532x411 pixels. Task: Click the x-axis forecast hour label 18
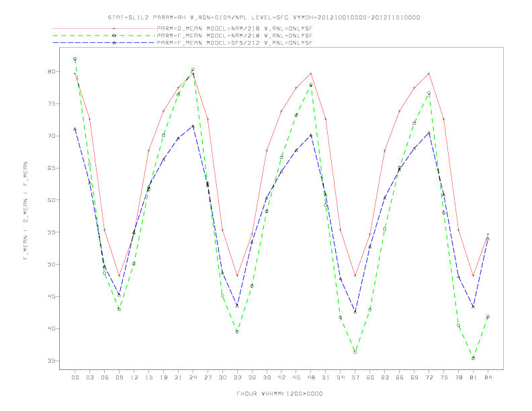click(163, 377)
